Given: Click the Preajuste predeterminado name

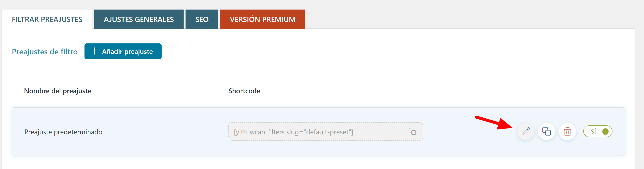Looking at the screenshot, I should tap(63, 132).
